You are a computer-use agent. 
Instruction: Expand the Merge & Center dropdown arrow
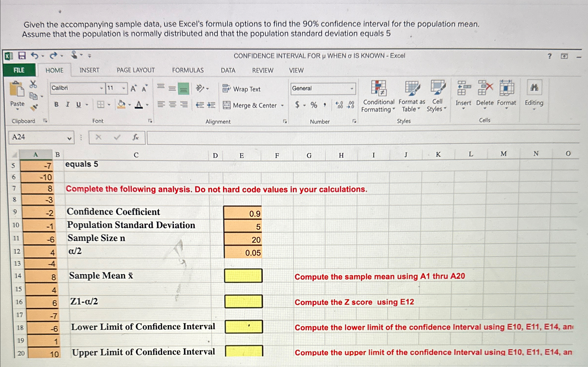coord(282,105)
